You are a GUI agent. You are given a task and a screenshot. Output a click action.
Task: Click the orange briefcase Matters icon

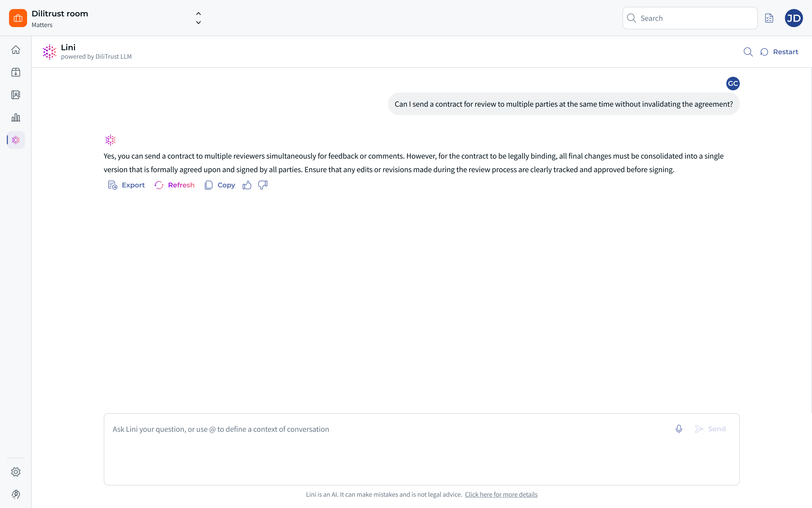18,18
